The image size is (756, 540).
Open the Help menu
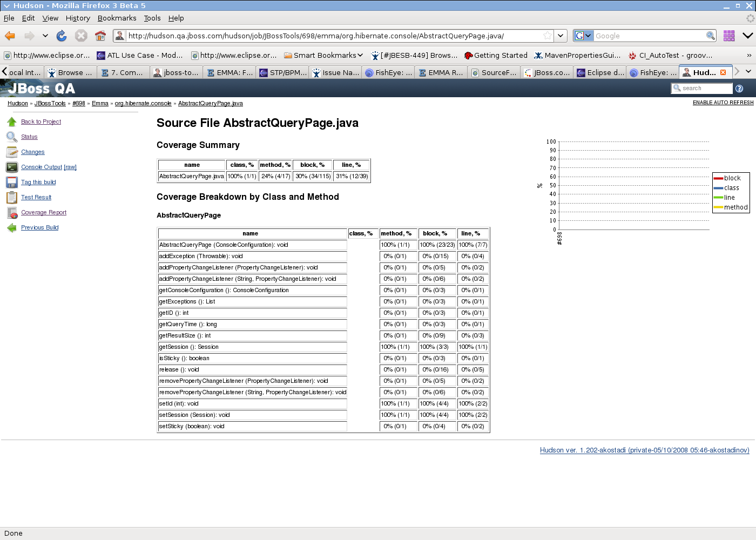176,18
